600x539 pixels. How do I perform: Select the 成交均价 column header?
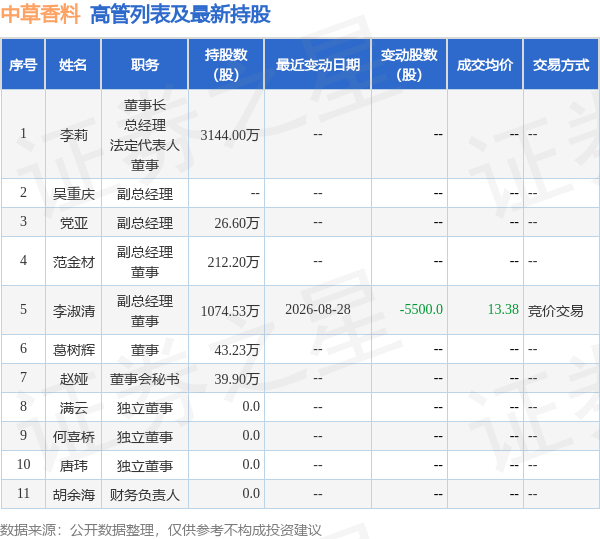[485, 65]
